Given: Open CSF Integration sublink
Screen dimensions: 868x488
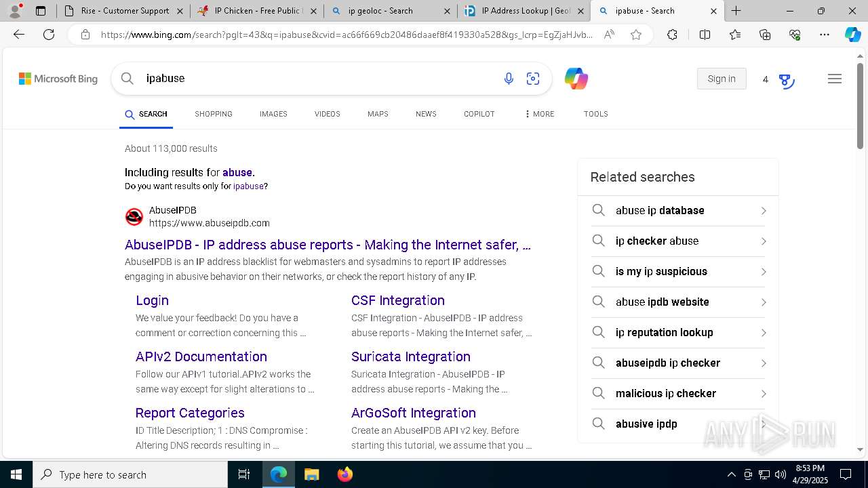Looking at the screenshot, I should pyautogui.click(x=398, y=300).
